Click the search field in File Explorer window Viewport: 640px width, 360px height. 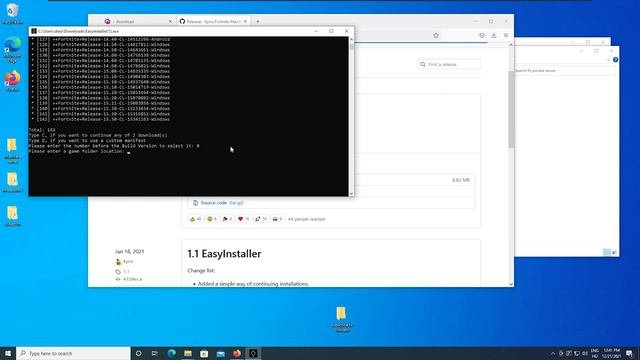point(564,71)
